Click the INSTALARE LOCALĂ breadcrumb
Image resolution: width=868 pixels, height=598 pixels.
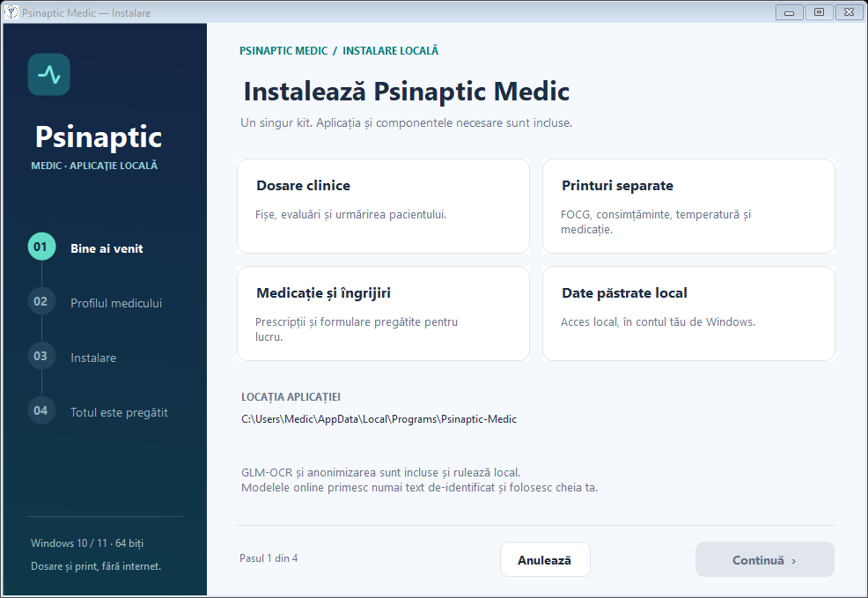pos(390,50)
